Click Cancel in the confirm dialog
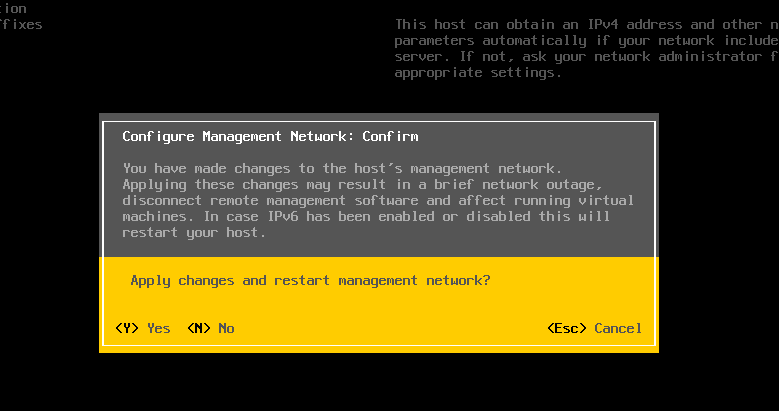Viewport: 779px width, 411px height. (618, 328)
